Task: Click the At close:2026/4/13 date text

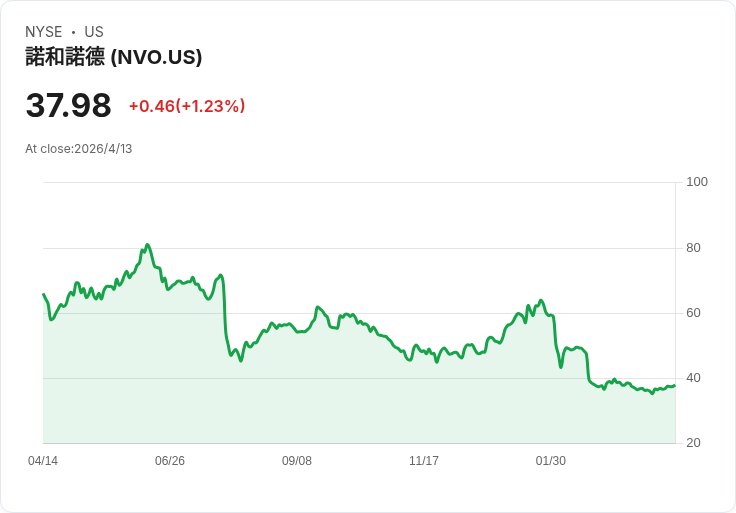Action: [x=79, y=149]
